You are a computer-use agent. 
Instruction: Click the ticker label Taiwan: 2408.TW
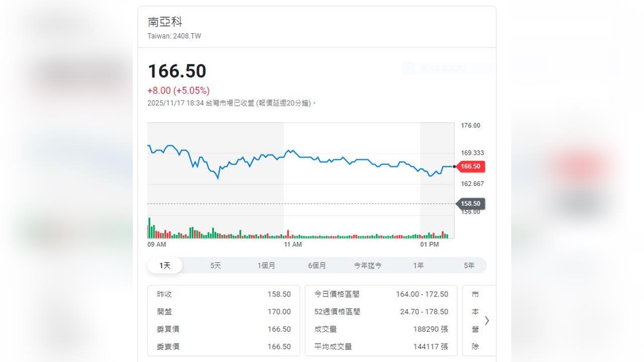point(174,36)
